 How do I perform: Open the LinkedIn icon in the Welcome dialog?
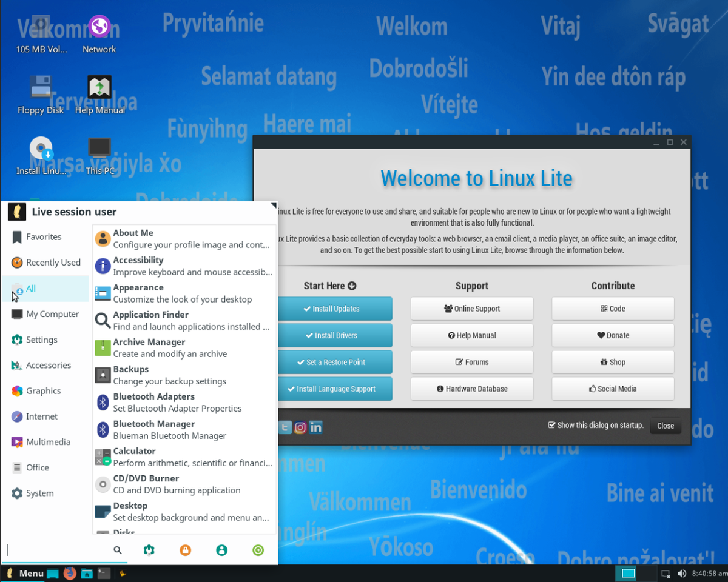point(315,427)
